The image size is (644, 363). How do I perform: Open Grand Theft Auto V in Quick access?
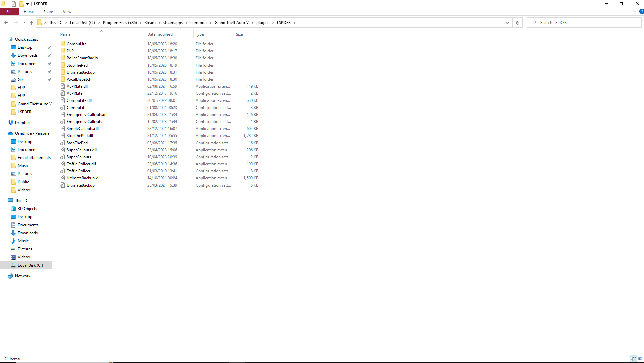point(35,104)
